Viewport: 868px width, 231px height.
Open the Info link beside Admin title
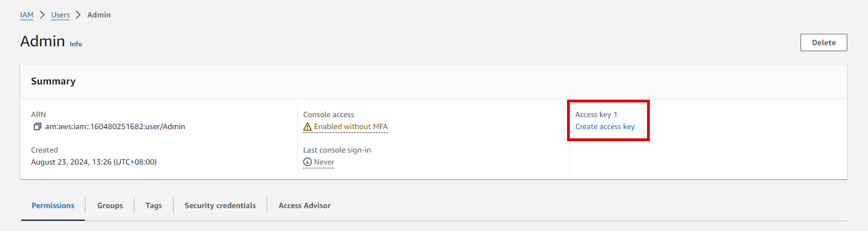coord(76,44)
